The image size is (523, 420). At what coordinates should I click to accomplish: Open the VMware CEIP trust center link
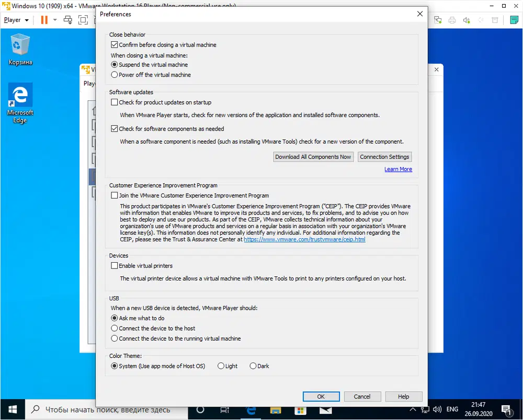tap(304, 239)
